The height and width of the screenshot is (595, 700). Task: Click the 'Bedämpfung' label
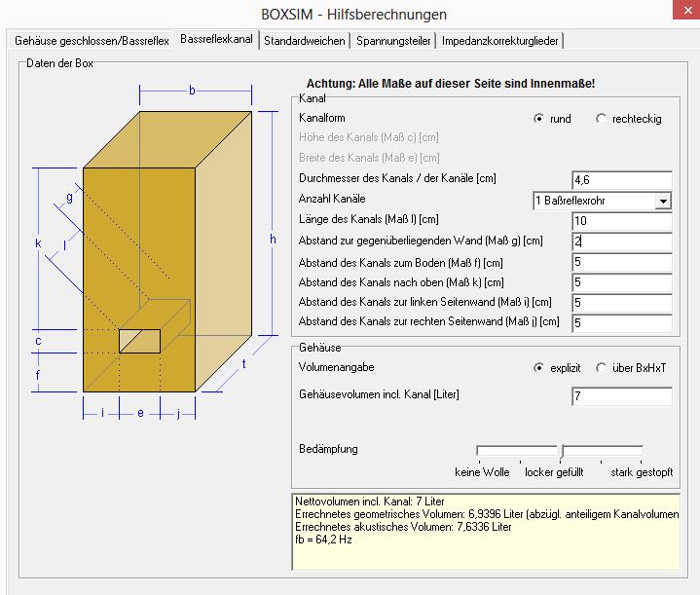click(x=328, y=449)
